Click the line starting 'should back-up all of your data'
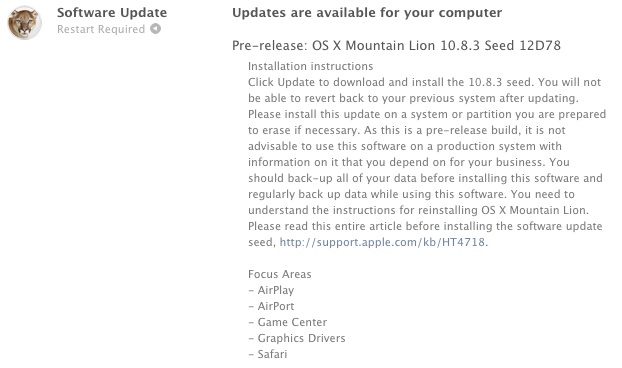The image size is (622, 368). (425, 178)
